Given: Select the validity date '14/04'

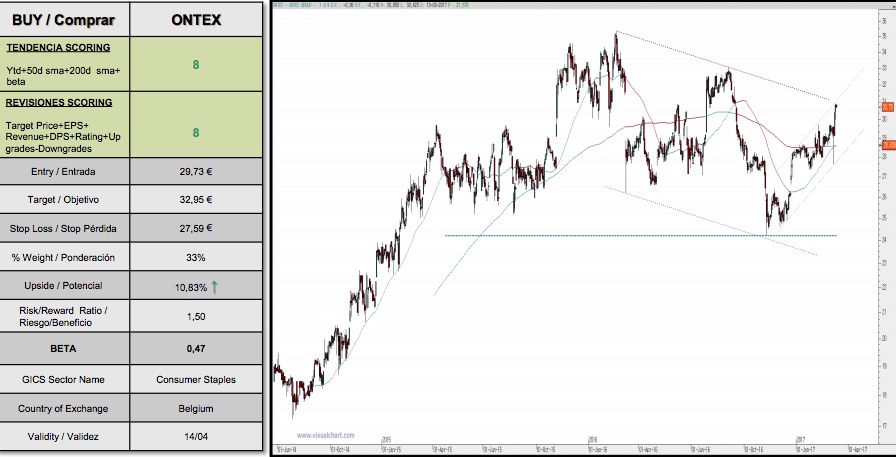Looking at the screenshot, I should [x=196, y=436].
